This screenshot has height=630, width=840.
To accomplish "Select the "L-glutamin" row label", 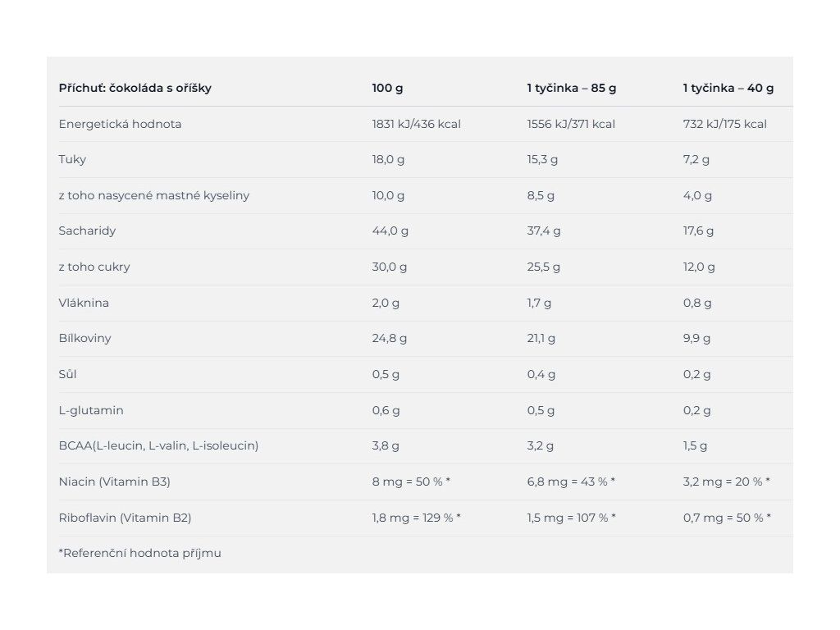I will (x=91, y=410).
